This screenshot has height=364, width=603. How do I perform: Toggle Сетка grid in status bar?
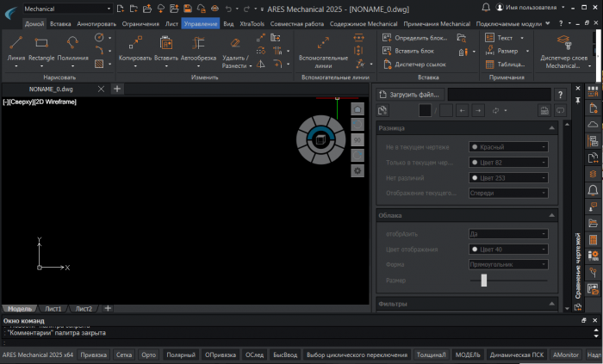124,355
